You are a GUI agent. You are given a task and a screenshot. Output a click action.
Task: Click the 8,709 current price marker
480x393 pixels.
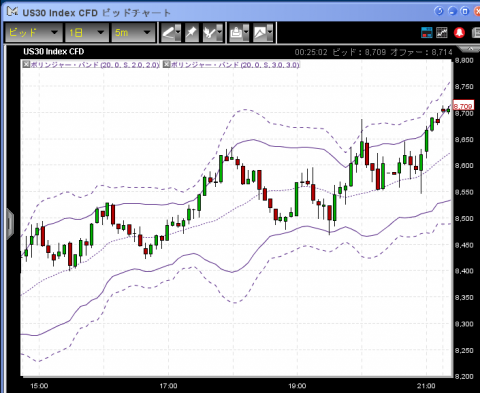tap(463, 106)
